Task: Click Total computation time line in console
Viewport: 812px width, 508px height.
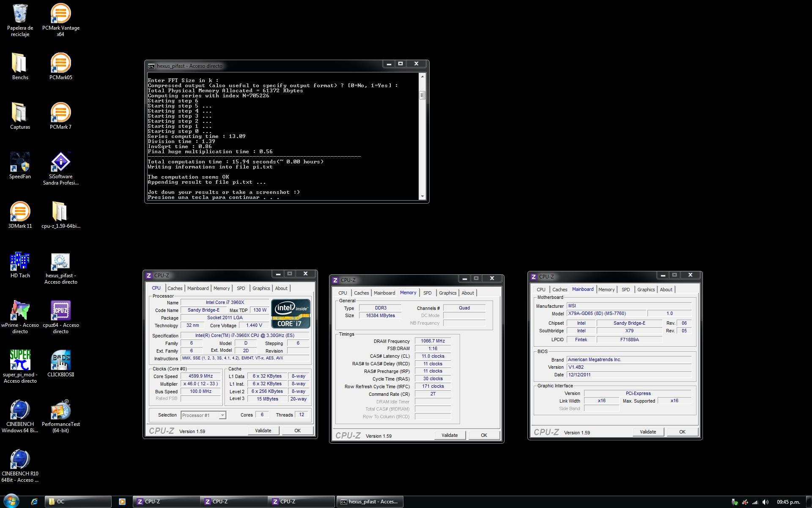Action: (x=236, y=162)
